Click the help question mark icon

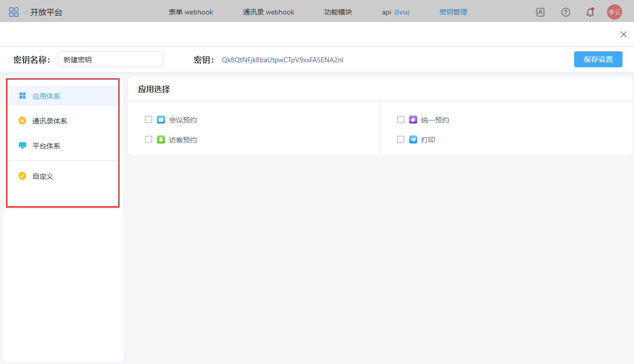point(566,12)
